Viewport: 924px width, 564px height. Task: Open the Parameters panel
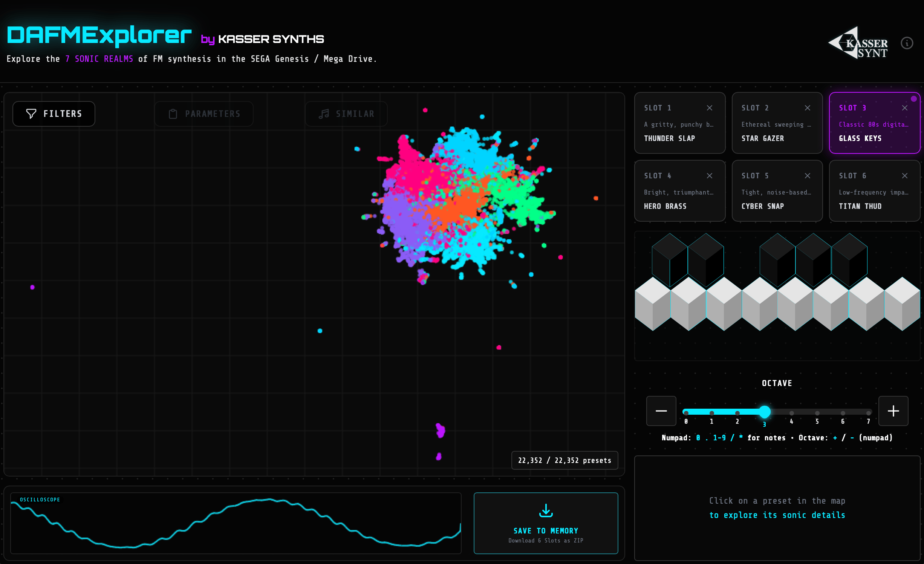(204, 114)
